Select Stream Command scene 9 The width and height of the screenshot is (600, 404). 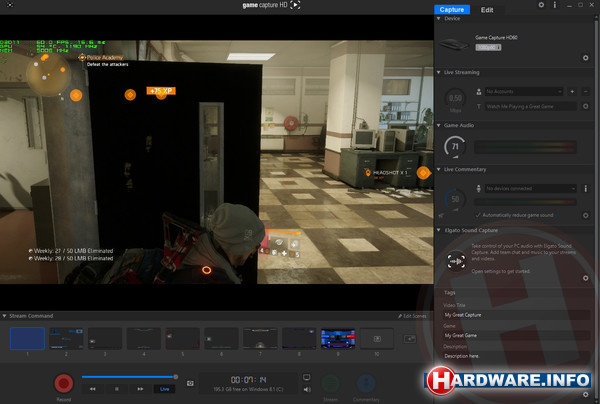(x=338, y=339)
